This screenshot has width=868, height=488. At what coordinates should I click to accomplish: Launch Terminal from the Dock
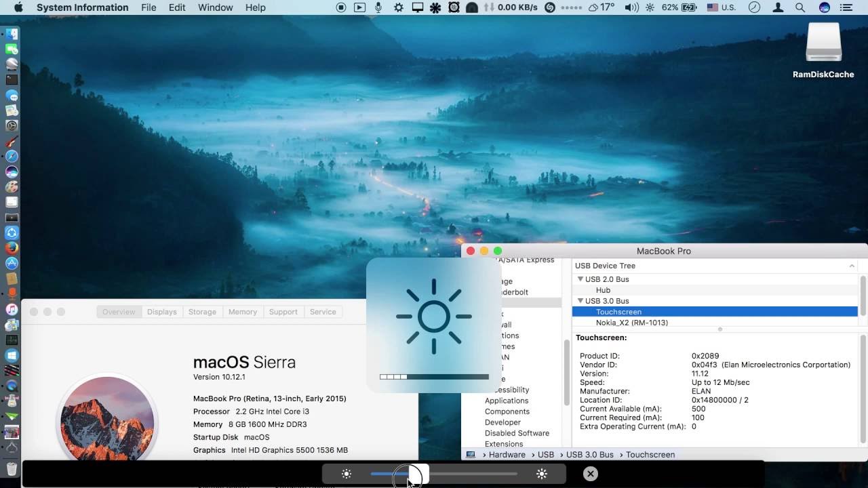[12, 79]
